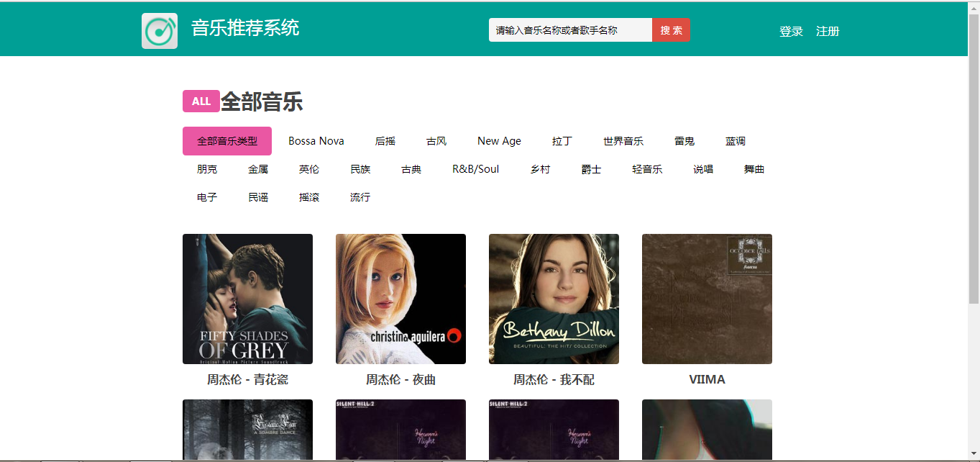Filter by 轻音乐 genre
Viewport: 980px width, 462px height.
click(647, 169)
